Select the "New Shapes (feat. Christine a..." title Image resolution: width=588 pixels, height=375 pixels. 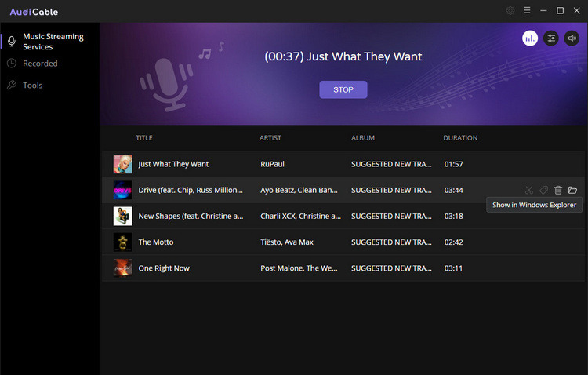click(x=191, y=217)
